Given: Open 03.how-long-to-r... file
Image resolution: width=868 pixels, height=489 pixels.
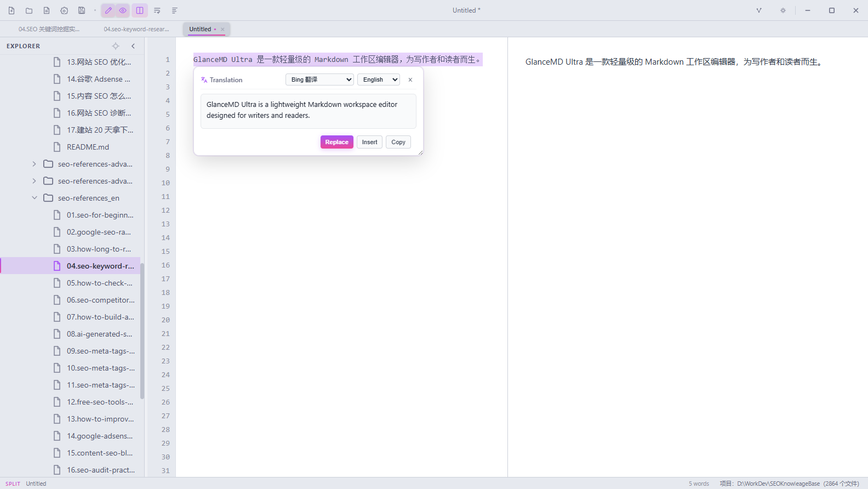Looking at the screenshot, I should 70,249.
